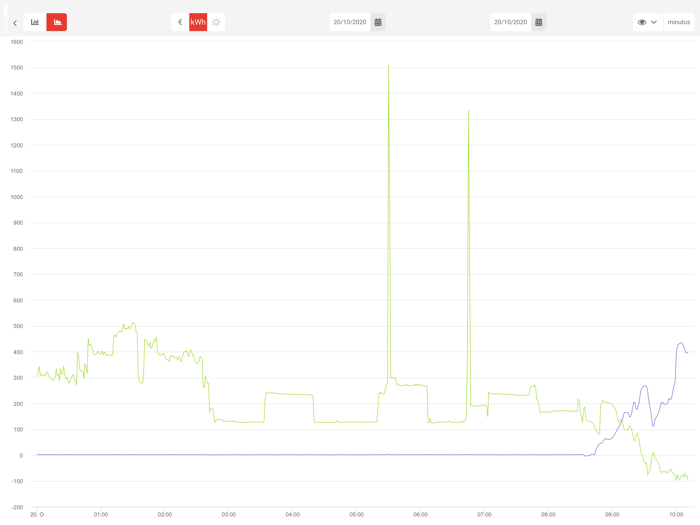Viewport: 700px width, 525px height.
Task: Click the purple line peak near 10:00
Action: point(680,343)
